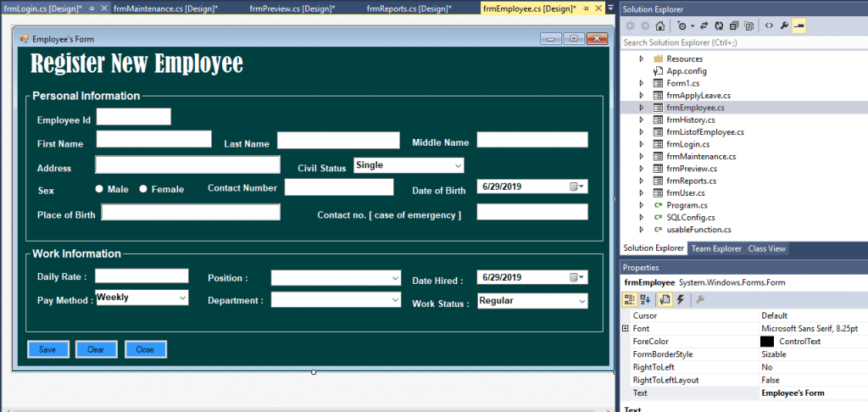Screen dimensions: 868x412
Task: Select the Male radio button
Action: [100, 189]
